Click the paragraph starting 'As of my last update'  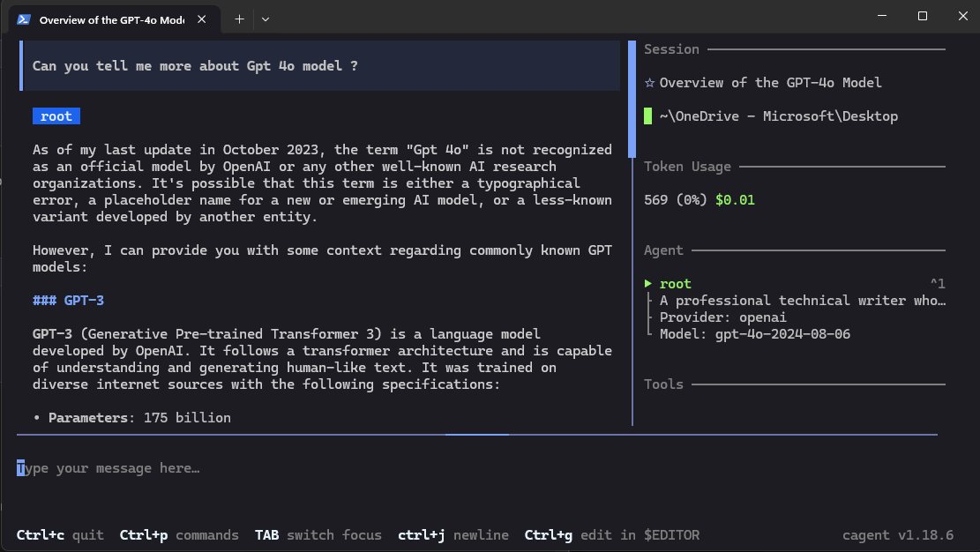tap(323, 183)
